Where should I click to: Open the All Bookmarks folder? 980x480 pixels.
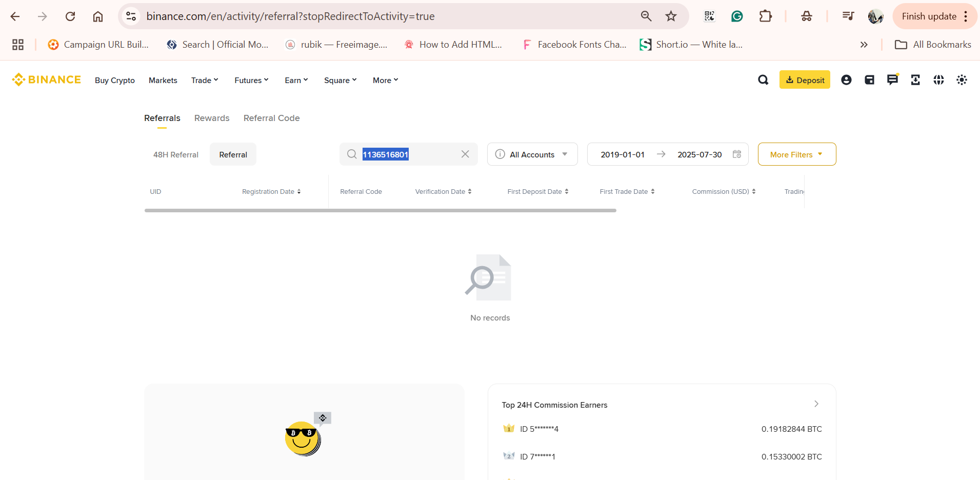tap(933, 45)
